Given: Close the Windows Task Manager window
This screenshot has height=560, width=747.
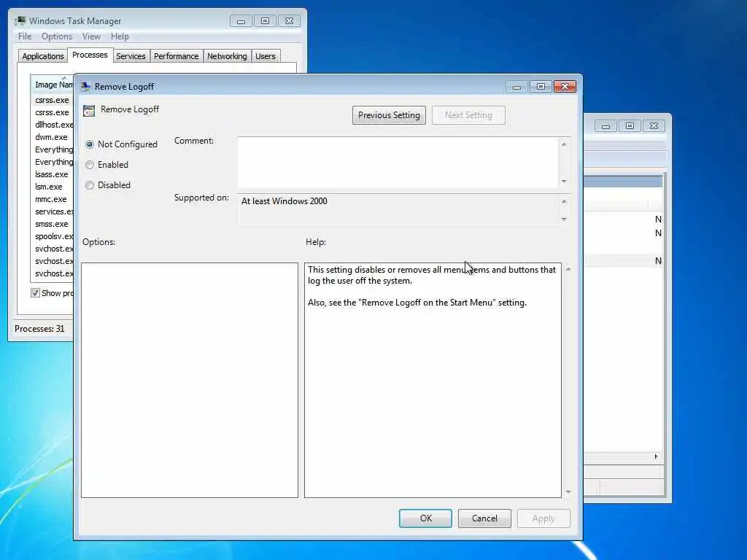Looking at the screenshot, I should 289,21.
